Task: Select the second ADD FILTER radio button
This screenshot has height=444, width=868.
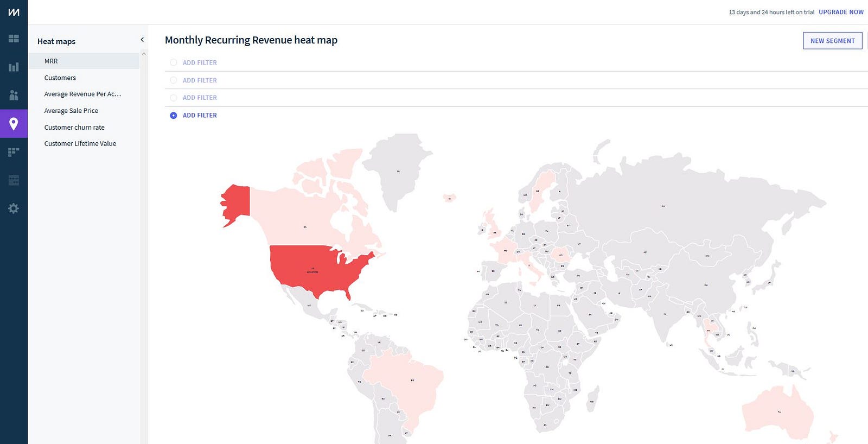Action: [x=174, y=80]
